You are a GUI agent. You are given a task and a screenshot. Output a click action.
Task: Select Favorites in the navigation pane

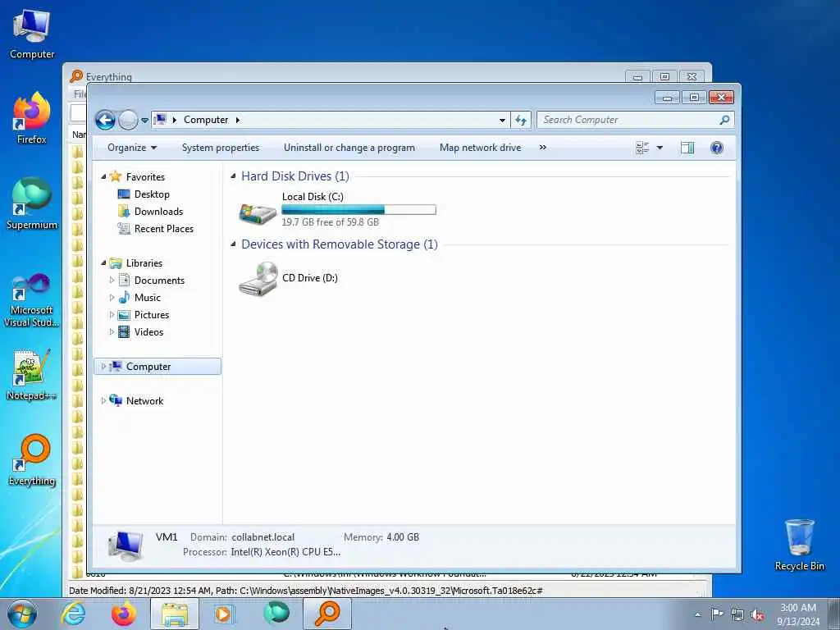coord(145,177)
